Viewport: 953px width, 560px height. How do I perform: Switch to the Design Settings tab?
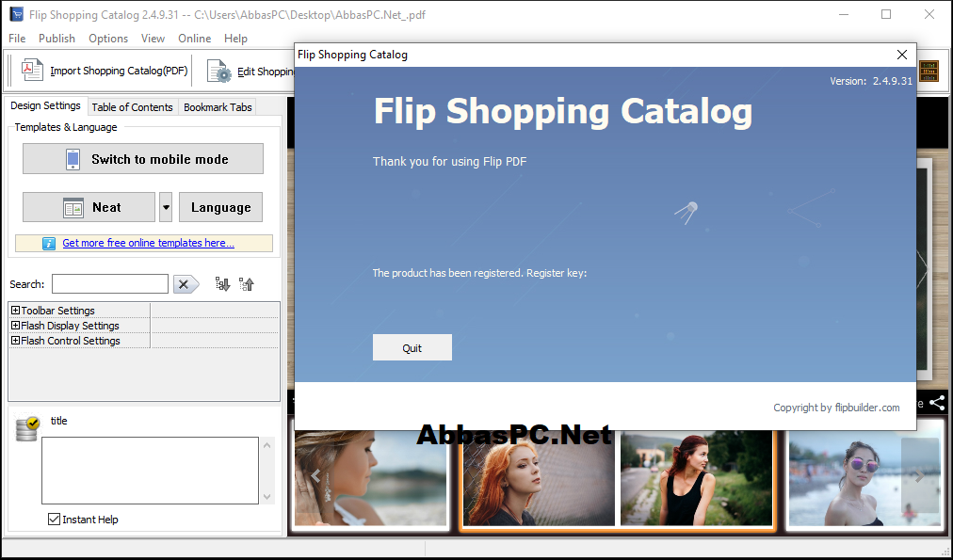tap(45, 105)
